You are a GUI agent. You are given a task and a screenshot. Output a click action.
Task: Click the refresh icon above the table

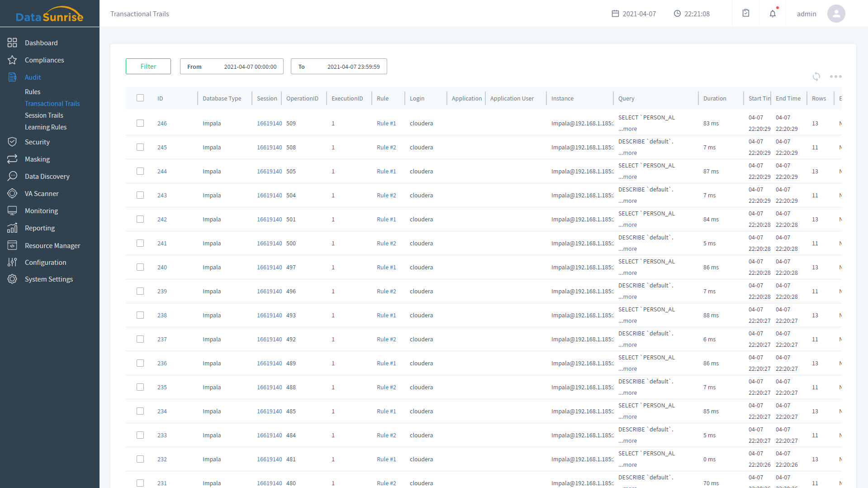pyautogui.click(x=816, y=77)
